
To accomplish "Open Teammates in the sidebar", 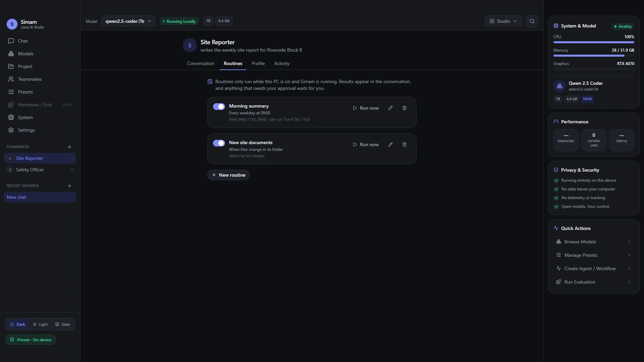I will [40, 79].
